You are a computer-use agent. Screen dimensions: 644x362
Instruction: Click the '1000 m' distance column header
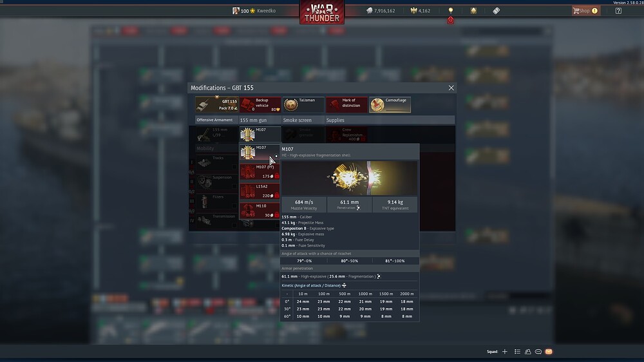tap(365, 294)
